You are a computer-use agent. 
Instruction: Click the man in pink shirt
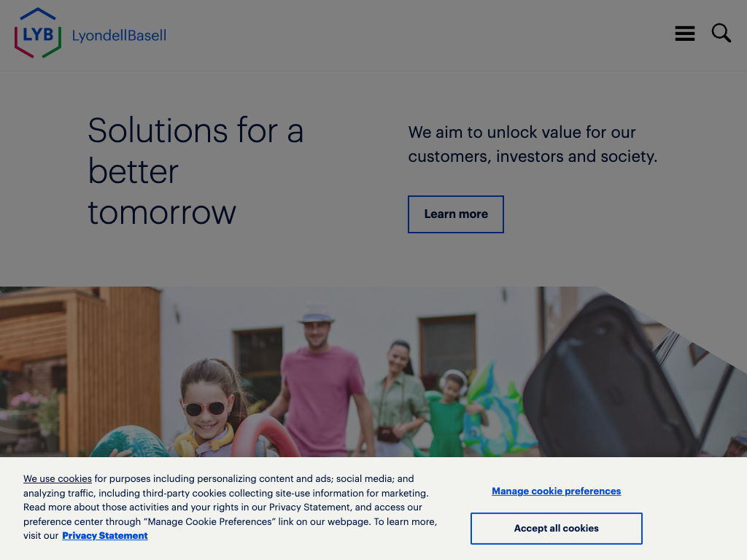tap(320, 381)
